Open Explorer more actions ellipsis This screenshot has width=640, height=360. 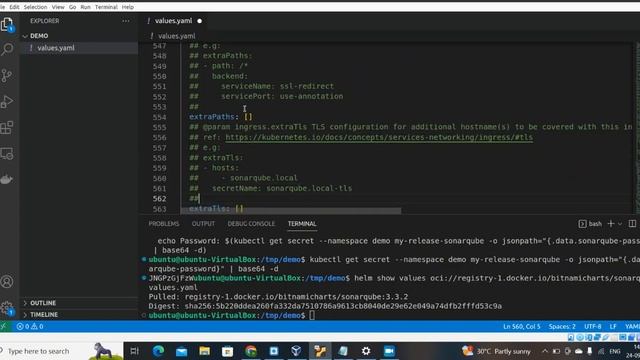(x=126, y=21)
